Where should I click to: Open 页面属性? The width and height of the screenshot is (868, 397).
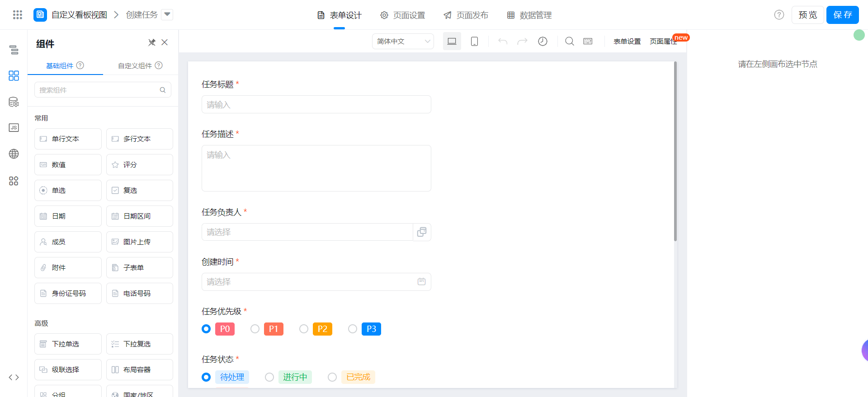coord(663,41)
